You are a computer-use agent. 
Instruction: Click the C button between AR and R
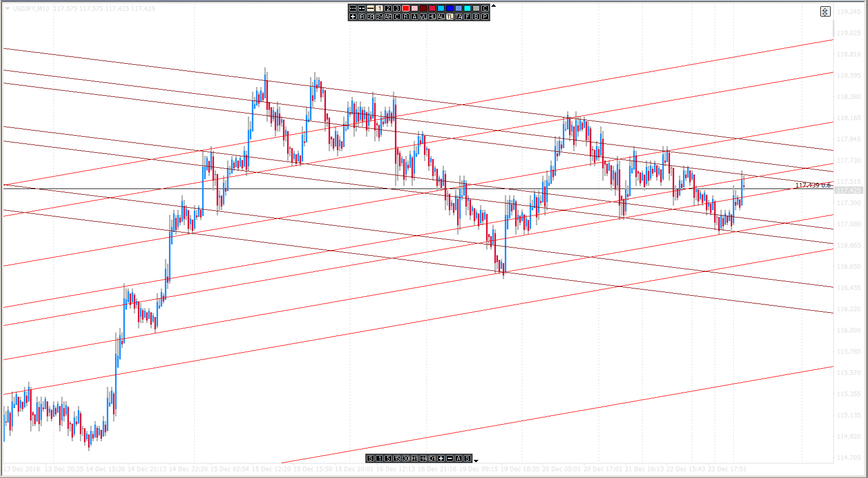click(397, 17)
